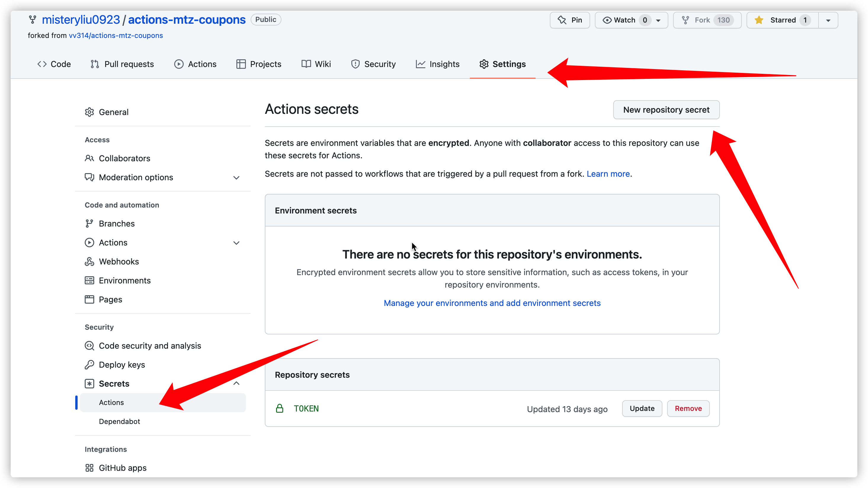
Task: Click the star count 1
Action: click(805, 20)
